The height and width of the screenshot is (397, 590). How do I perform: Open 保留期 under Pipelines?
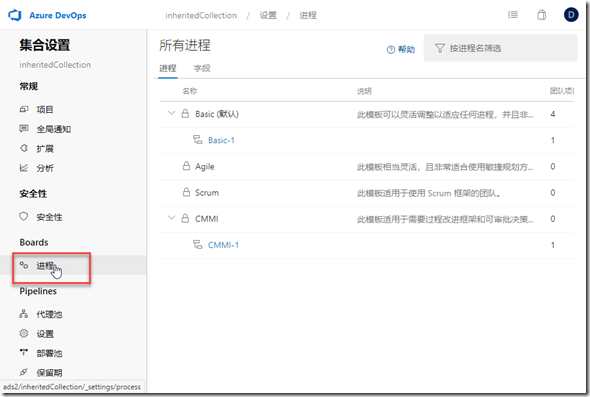[x=49, y=373]
